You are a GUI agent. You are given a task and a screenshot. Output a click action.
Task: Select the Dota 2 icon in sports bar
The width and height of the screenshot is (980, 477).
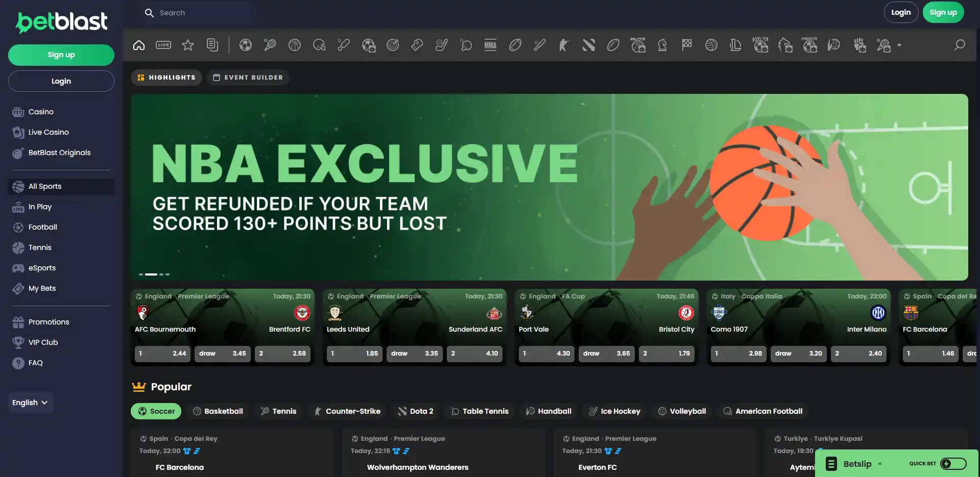click(589, 45)
